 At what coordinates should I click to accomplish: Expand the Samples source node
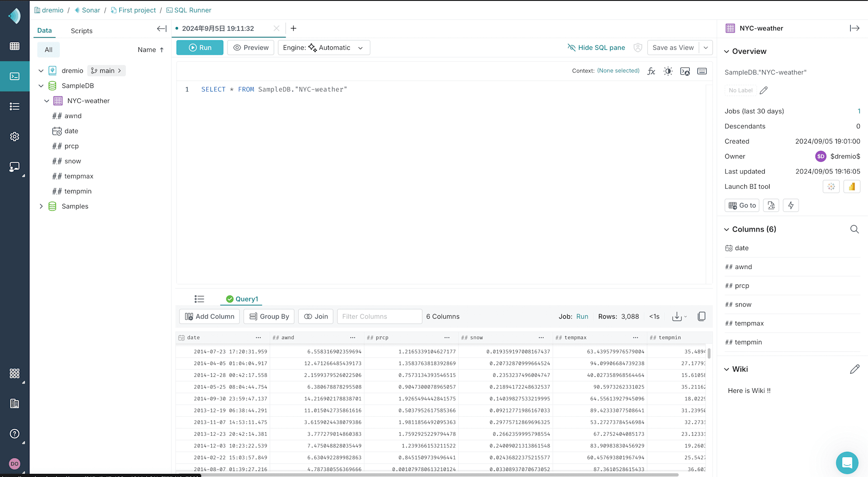(41, 206)
